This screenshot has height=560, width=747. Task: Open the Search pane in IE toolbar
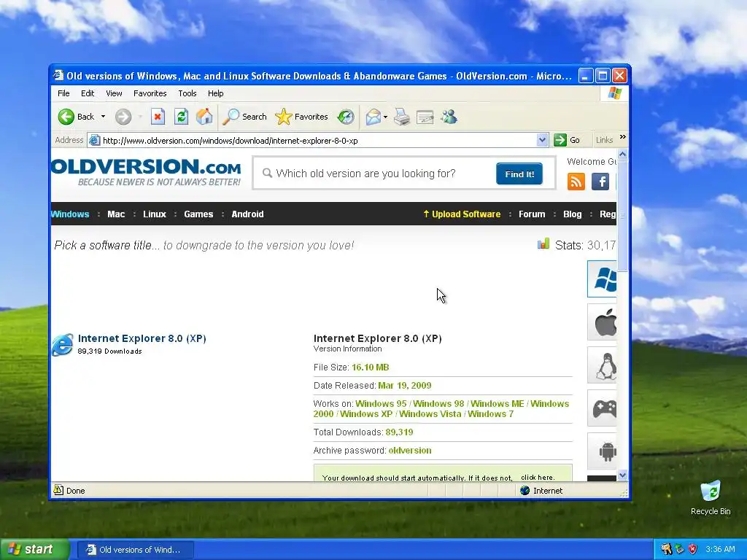point(244,117)
